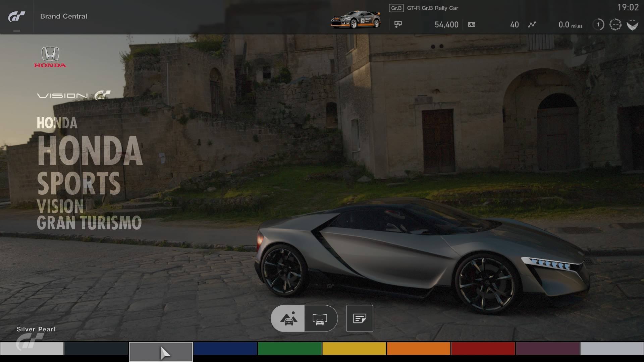Click the credits balance icon
Image resolution: width=644 pixels, height=362 pixels.
point(398,24)
